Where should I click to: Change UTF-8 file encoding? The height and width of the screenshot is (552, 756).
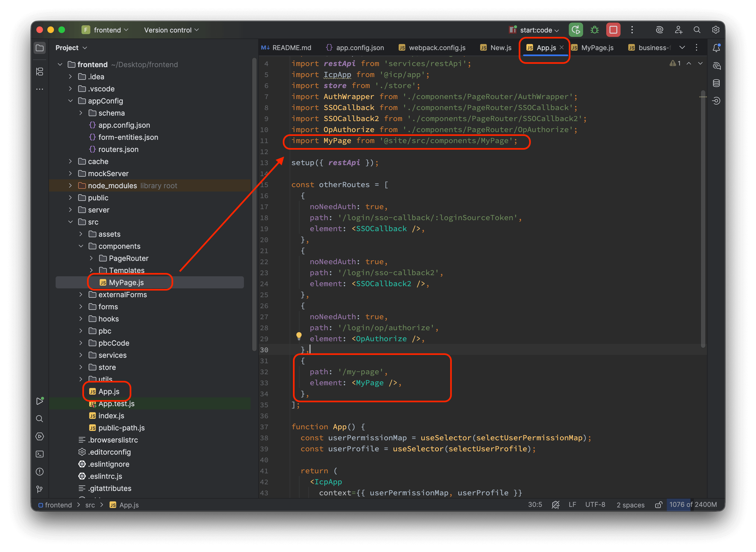[x=595, y=505]
